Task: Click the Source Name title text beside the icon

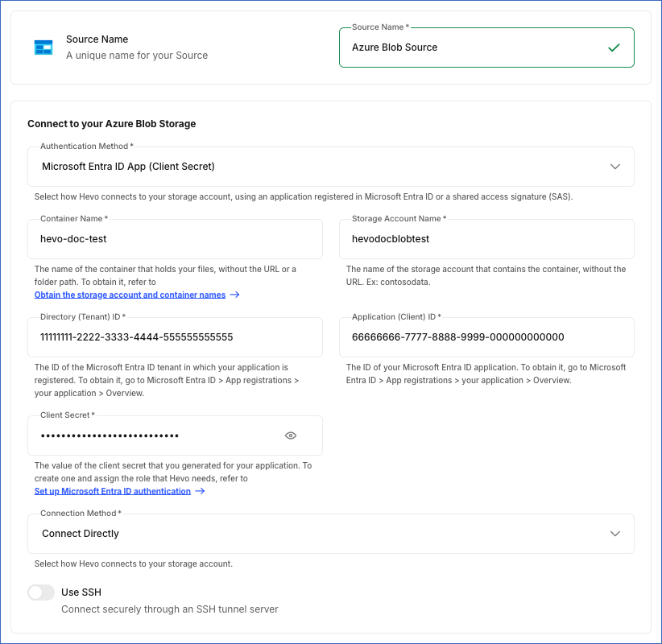Action: (97, 39)
